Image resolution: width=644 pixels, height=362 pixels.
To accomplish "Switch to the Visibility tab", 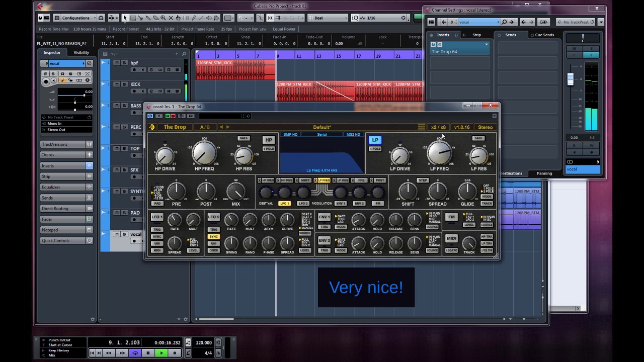I will coord(81,52).
